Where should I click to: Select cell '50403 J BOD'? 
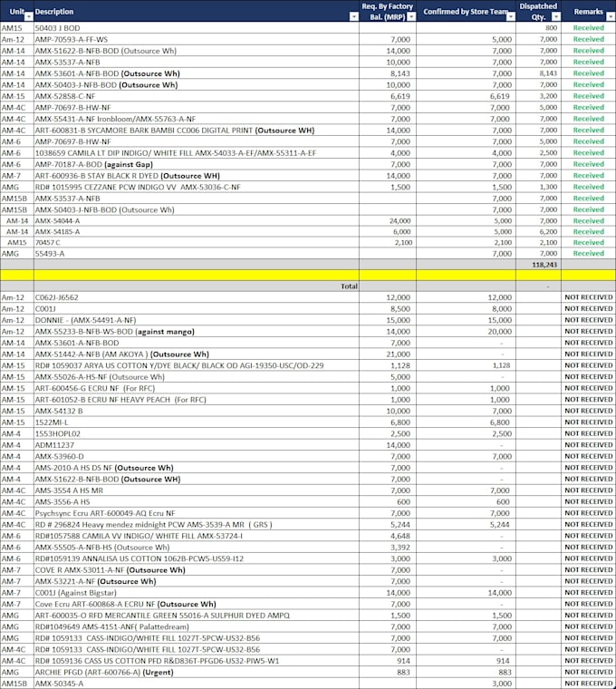[x=197, y=28]
